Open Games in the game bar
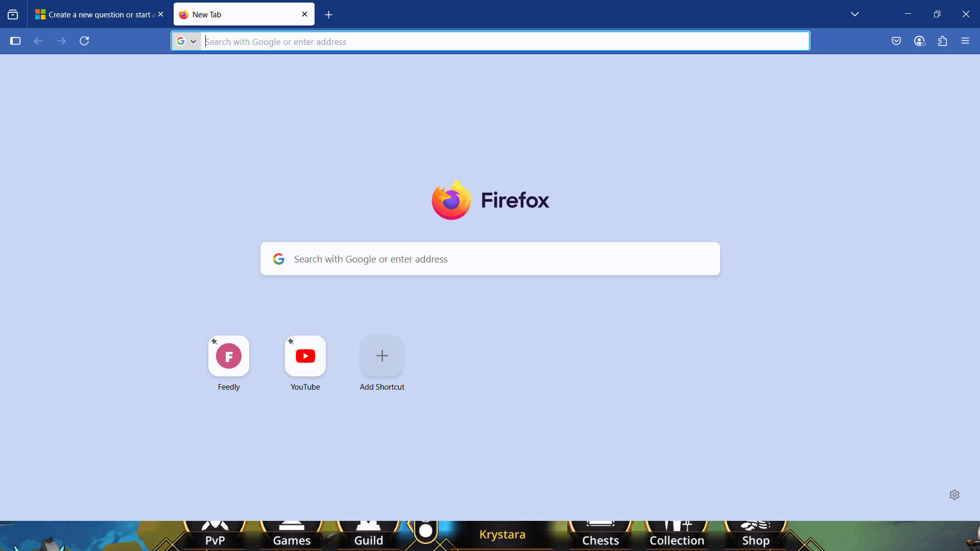Viewport: 980px width, 551px height. [x=292, y=536]
